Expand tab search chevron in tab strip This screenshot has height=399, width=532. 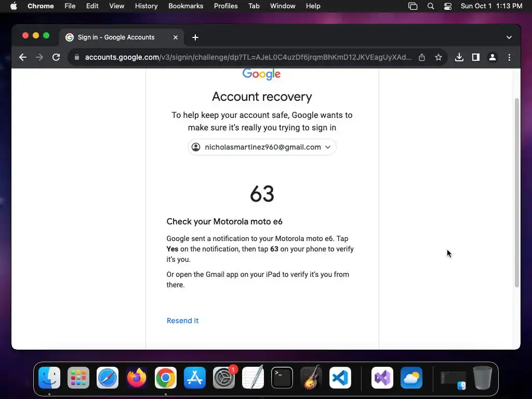tap(509, 37)
